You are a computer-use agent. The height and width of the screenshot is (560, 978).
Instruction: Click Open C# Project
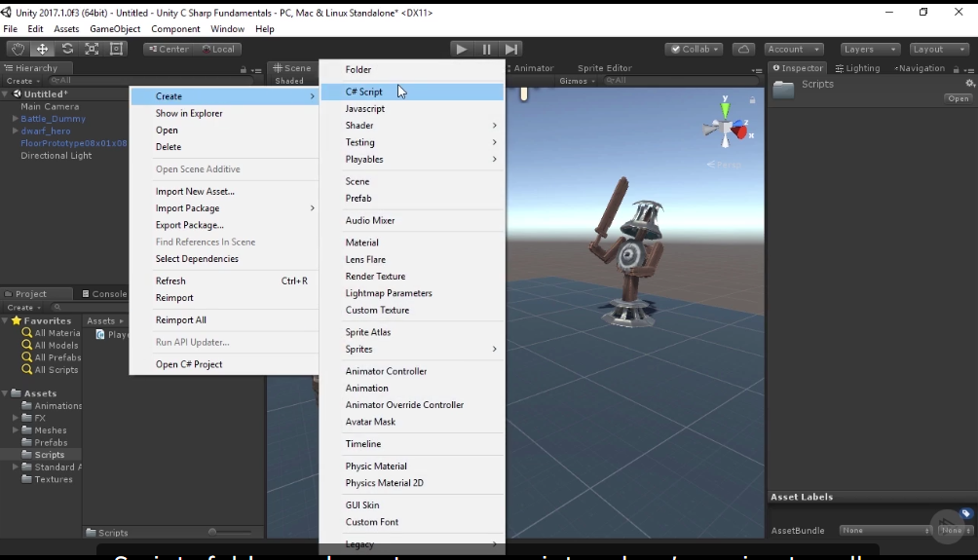[224, 364]
